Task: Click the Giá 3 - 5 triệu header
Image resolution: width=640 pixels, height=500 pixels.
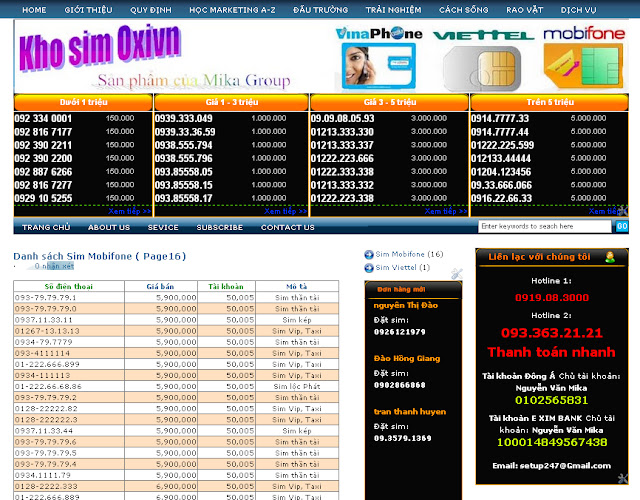Action: (389, 102)
